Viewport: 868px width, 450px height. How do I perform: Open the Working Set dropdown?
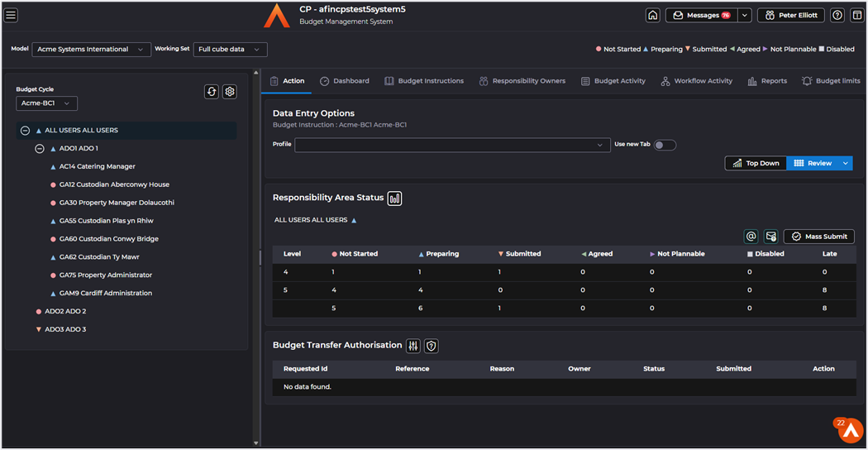230,50
